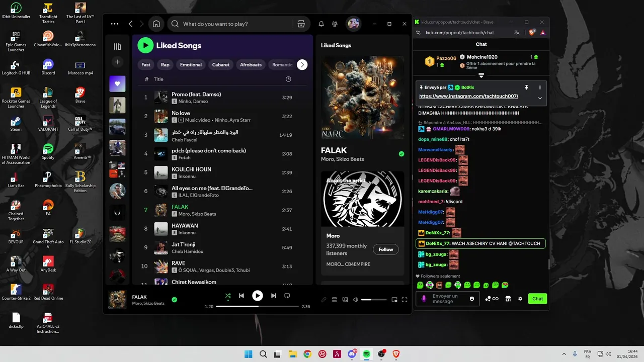Viewport: 644px width, 362px height.
Task: Select the Fast filter chip
Action: pyautogui.click(x=146, y=64)
